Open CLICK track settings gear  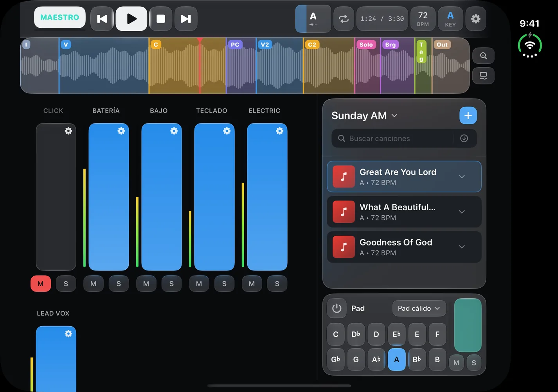68,131
